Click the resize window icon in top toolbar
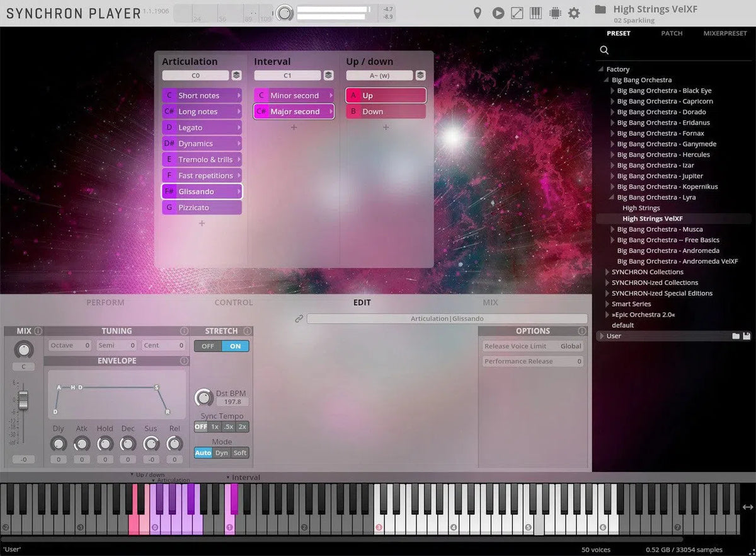 tap(517, 13)
